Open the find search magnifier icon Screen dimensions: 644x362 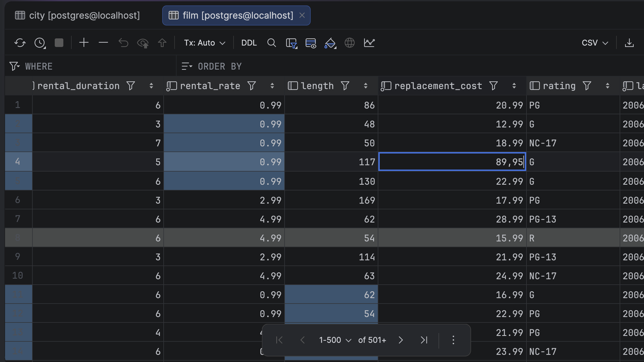pos(271,43)
